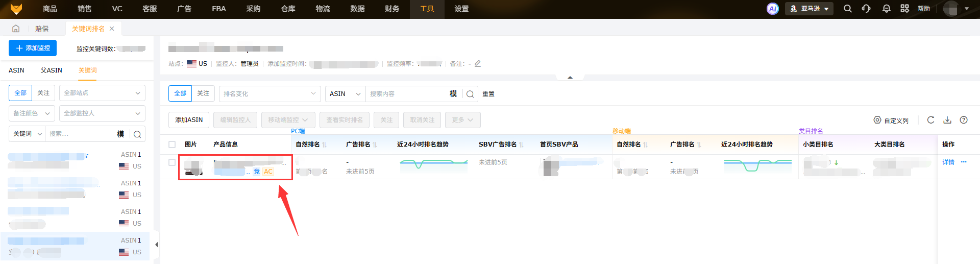980x264 pixels.
Task: Open 自定义列 column settings
Action: pos(891,121)
